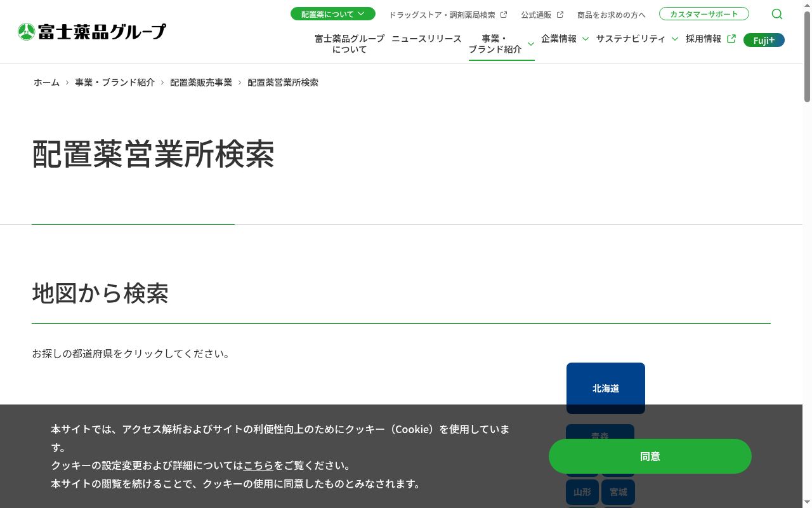Open ドラッグストア・調剤薬局検索 link

(442, 15)
